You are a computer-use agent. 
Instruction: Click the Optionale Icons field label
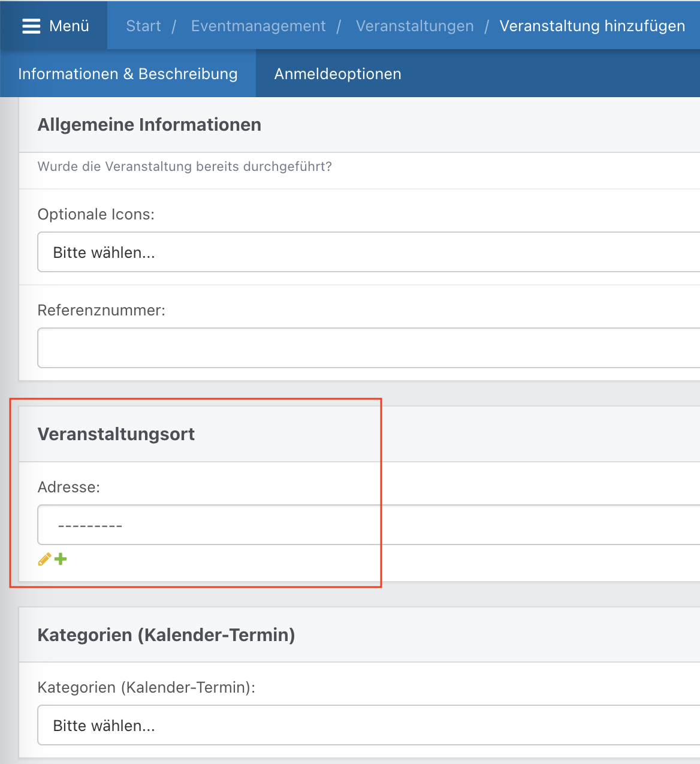pos(96,214)
